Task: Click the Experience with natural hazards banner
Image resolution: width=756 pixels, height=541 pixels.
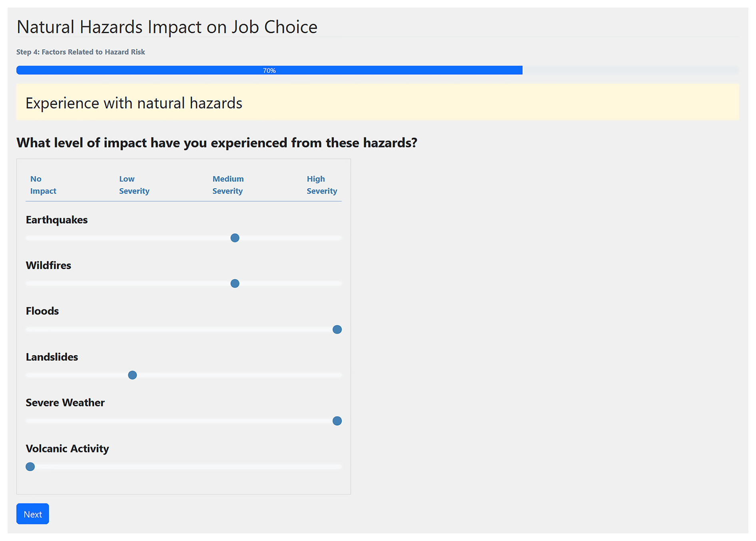Action: (377, 103)
